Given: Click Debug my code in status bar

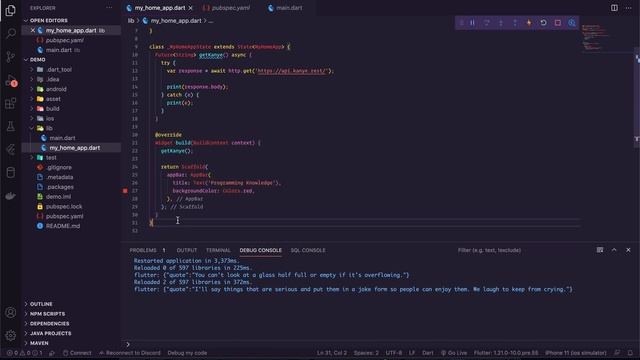Looking at the screenshot, I should pyautogui.click(x=187, y=353).
